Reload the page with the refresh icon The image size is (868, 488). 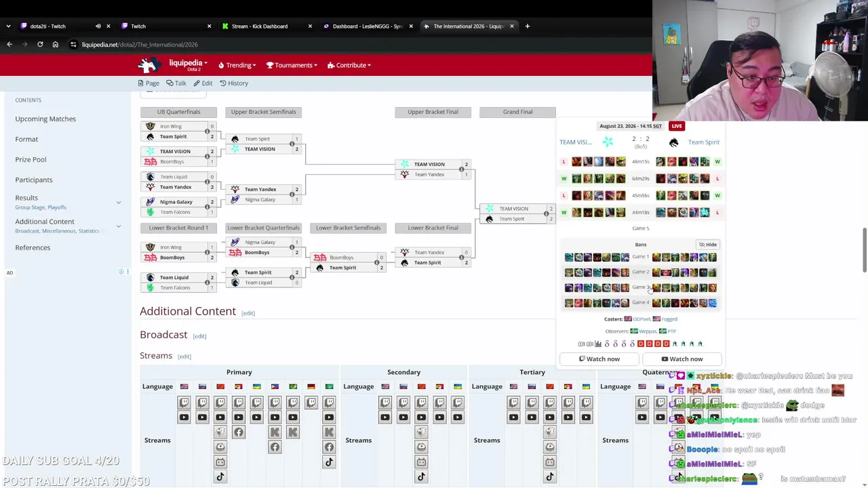pos(40,44)
